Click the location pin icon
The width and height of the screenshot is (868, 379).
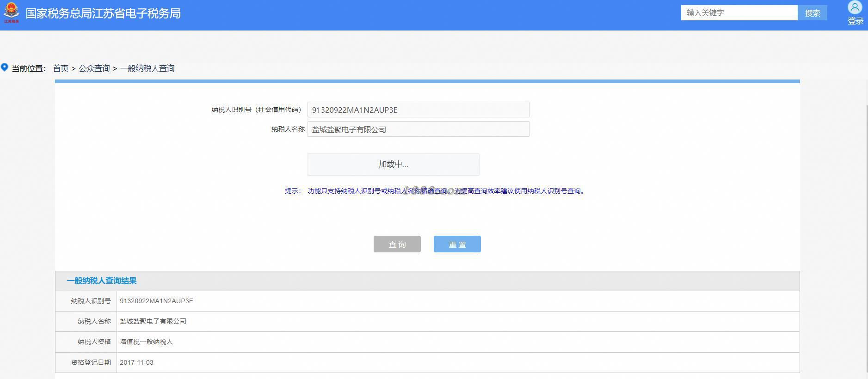click(x=5, y=67)
